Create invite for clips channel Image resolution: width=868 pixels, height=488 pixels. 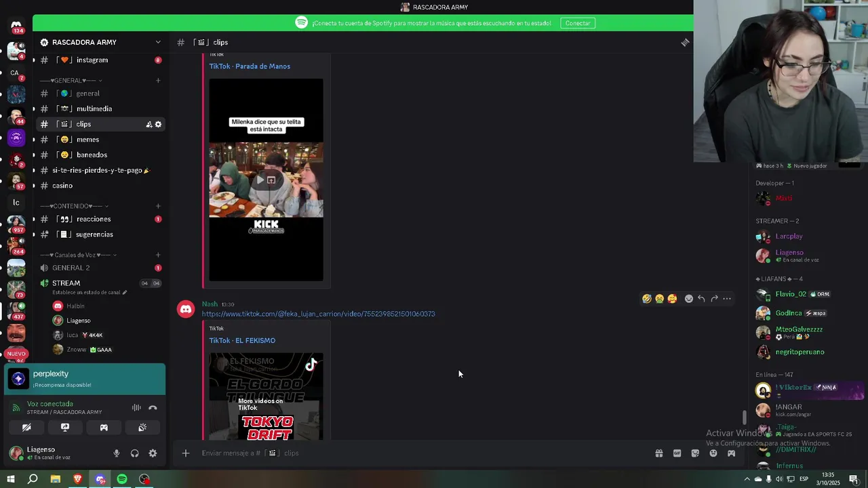[x=149, y=124]
